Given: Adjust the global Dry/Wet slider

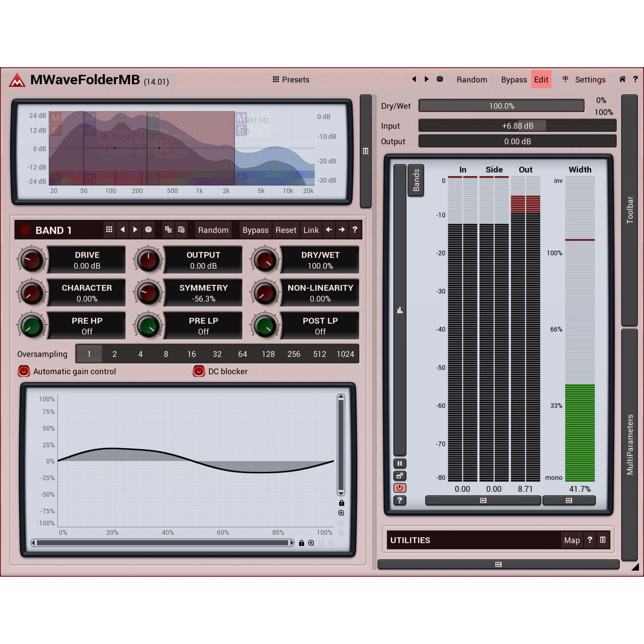Looking at the screenshot, I should pyautogui.click(x=501, y=106).
